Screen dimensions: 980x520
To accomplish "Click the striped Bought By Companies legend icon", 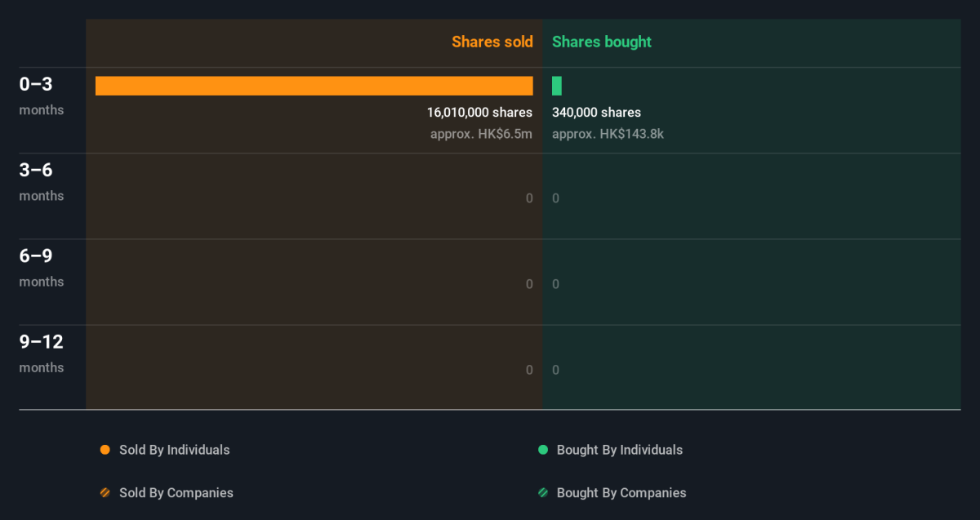I will [x=542, y=493].
